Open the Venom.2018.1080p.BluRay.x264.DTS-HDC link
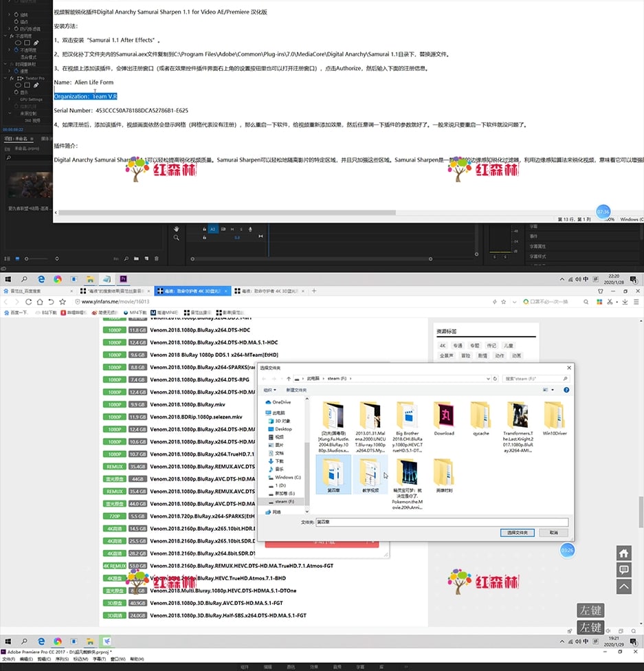Image resolution: width=644 pixels, height=671 pixels. pos(200,330)
